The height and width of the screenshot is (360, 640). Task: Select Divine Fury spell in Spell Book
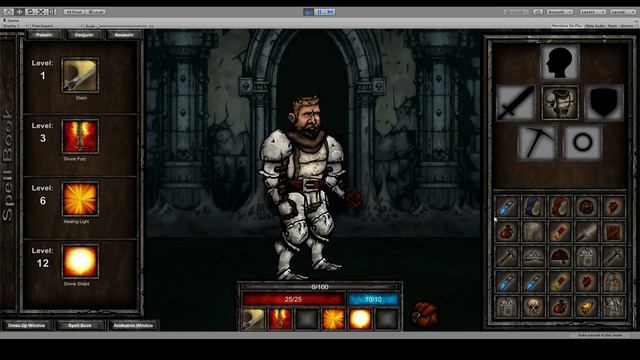coord(80,137)
